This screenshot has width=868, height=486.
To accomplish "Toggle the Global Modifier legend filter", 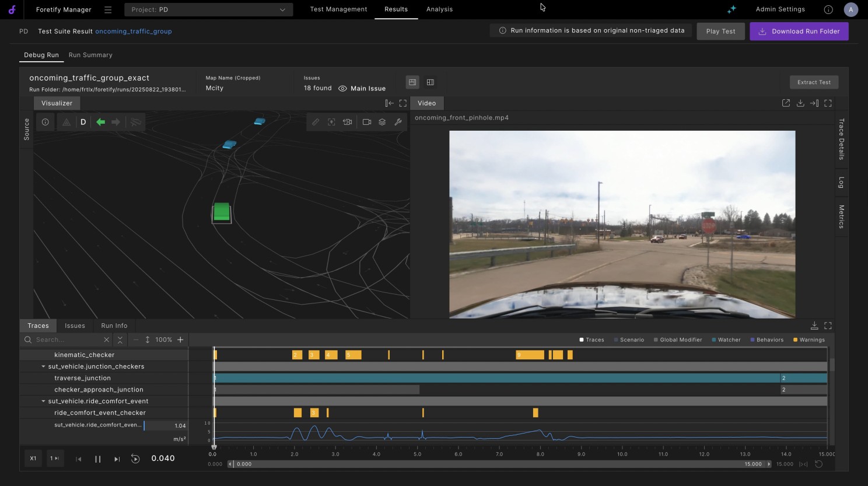I will point(678,340).
